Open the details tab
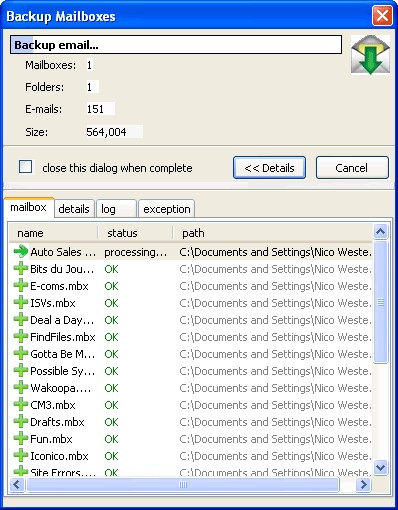The height and width of the screenshot is (510, 398). pyautogui.click(x=74, y=209)
